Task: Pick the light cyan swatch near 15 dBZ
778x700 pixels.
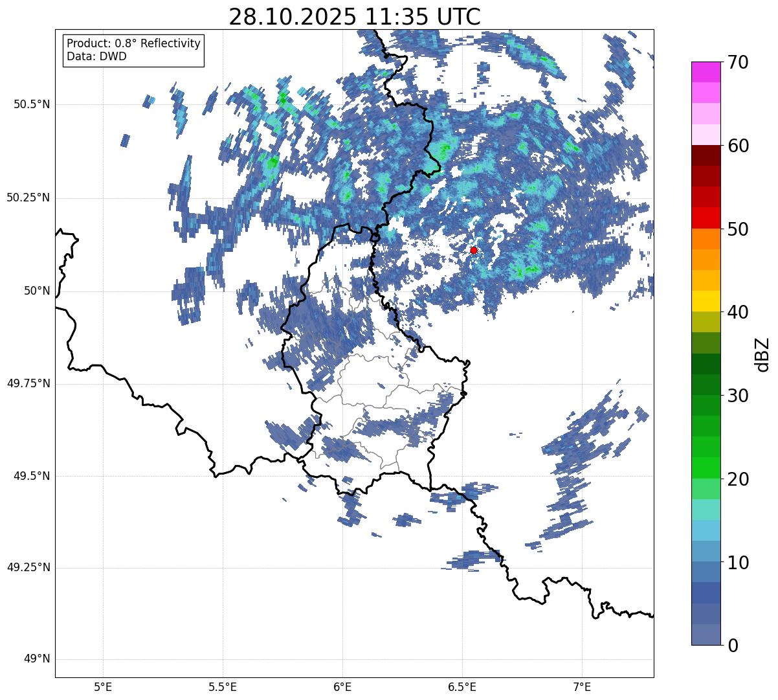Action: pyautogui.click(x=706, y=510)
